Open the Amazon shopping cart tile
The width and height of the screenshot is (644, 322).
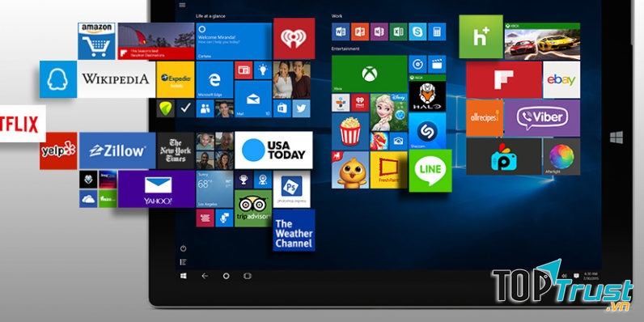[96, 41]
